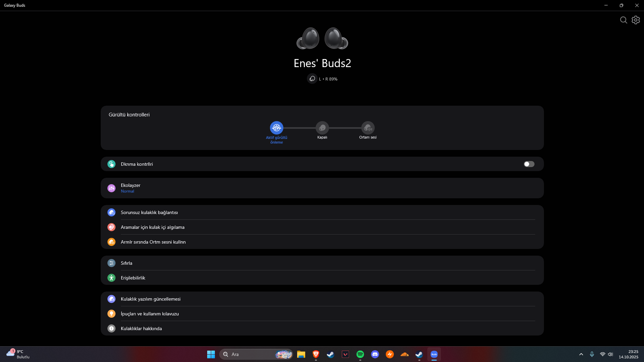The image size is (644, 362).
Task: Click the Gürültü kontrolleri heading
Action: click(129, 115)
